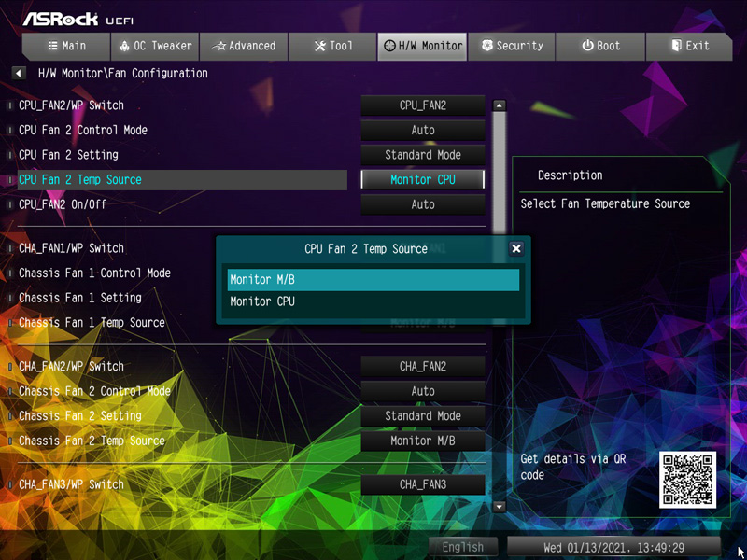Viewport: 747px width, 560px height.
Task: Open Chassis Fan 2 Control Mode dropdown
Action: click(423, 391)
